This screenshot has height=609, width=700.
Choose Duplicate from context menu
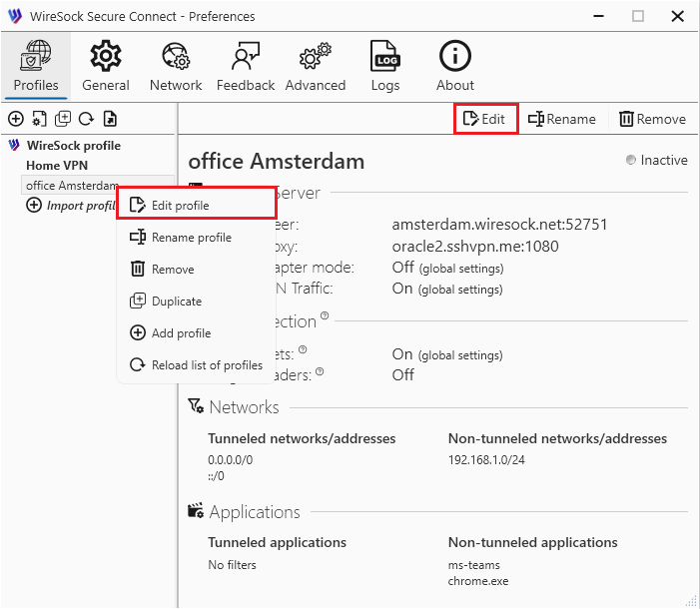[x=197, y=302]
